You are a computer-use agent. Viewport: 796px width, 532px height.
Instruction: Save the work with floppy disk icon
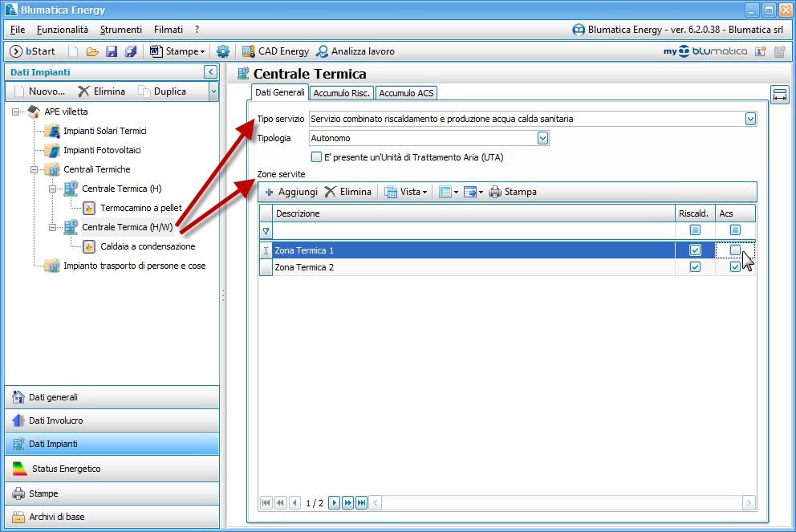(112, 51)
